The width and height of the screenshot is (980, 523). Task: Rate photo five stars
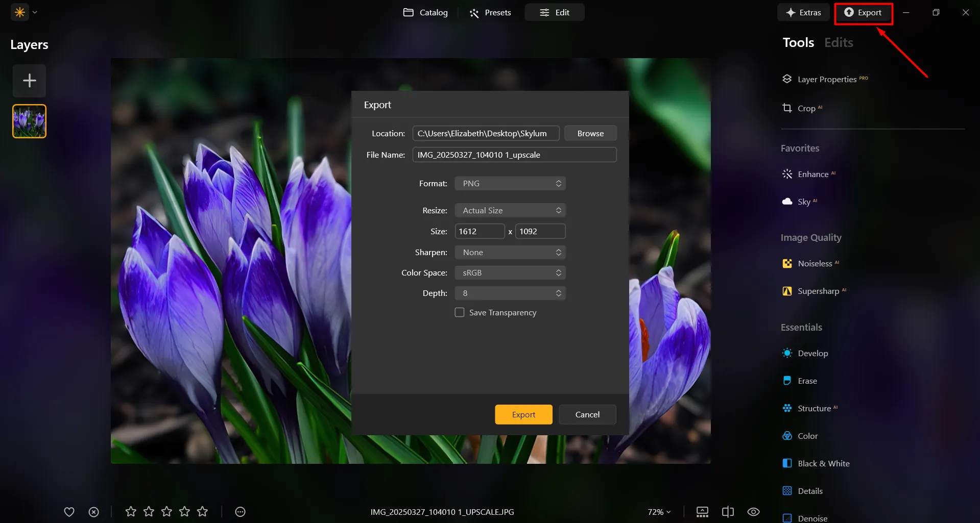202,511
